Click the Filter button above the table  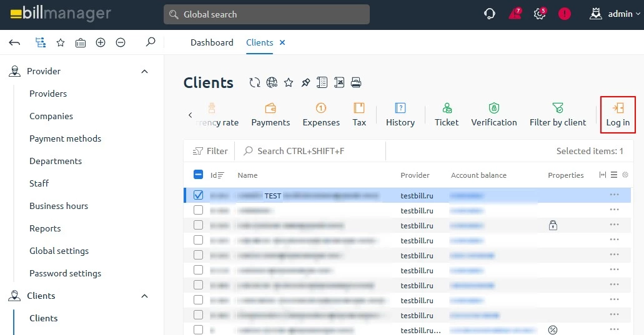click(x=211, y=151)
